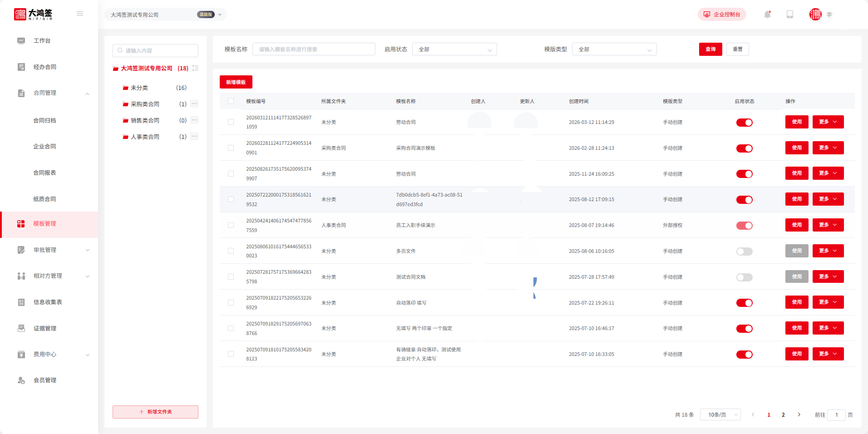Screen dimensions: 868x434
Task: Disable the toggle for 采购合同演示模板
Action: pyautogui.click(x=744, y=148)
